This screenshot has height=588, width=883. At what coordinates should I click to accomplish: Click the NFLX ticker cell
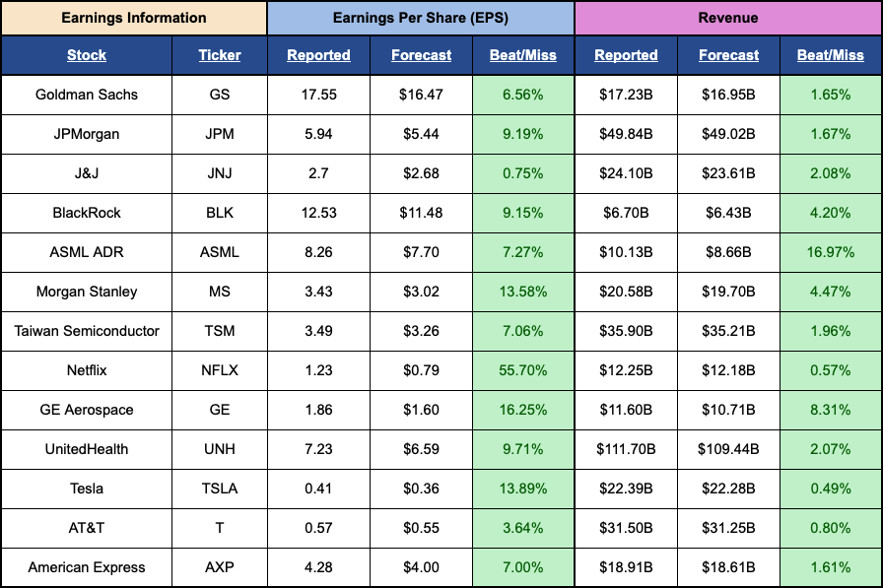pos(220,370)
